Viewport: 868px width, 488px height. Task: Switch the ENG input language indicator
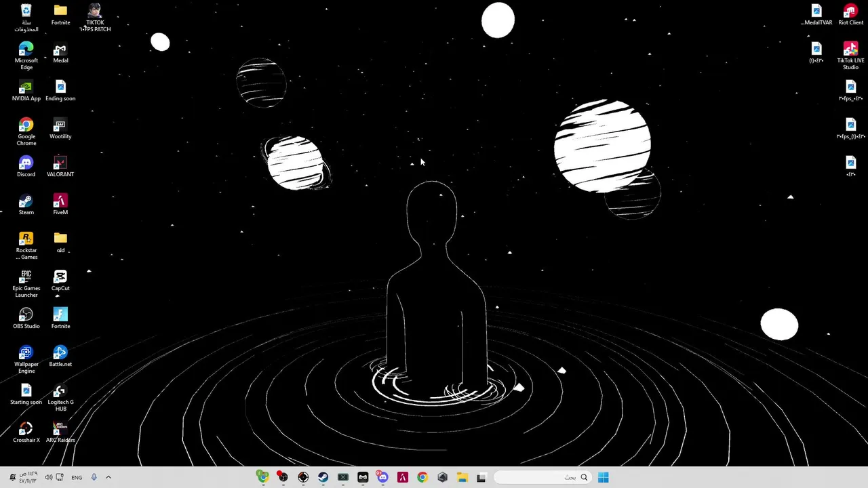coord(77,477)
